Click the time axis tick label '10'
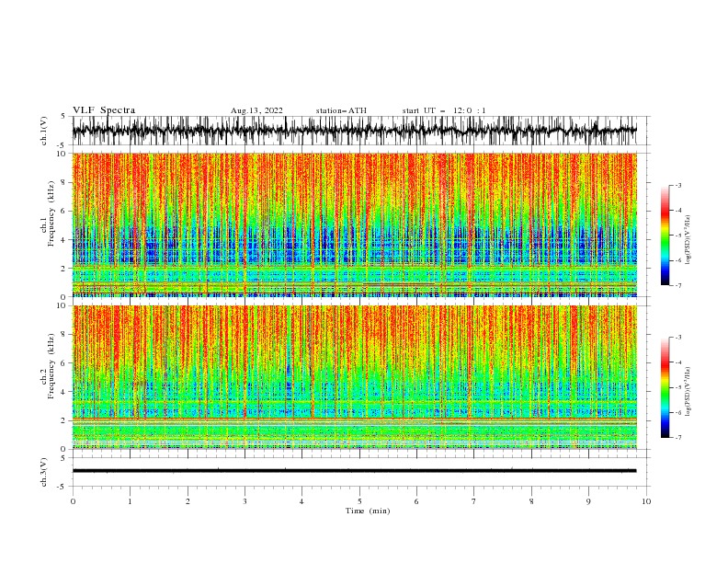The height and width of the screenshot is (563, 728). pyautogui.click(x=646, y=501)
